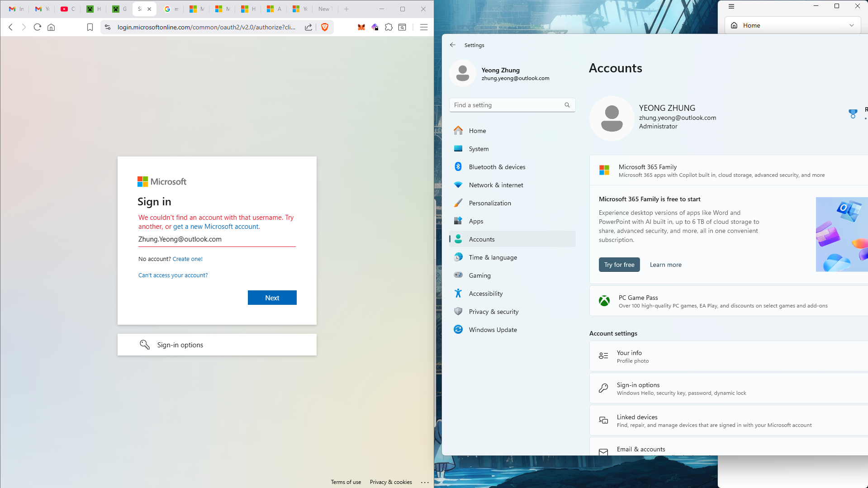The width and height of the screenshot is (868, 488).
Task: Open the browser home page icon
Action: coord(51,27)
